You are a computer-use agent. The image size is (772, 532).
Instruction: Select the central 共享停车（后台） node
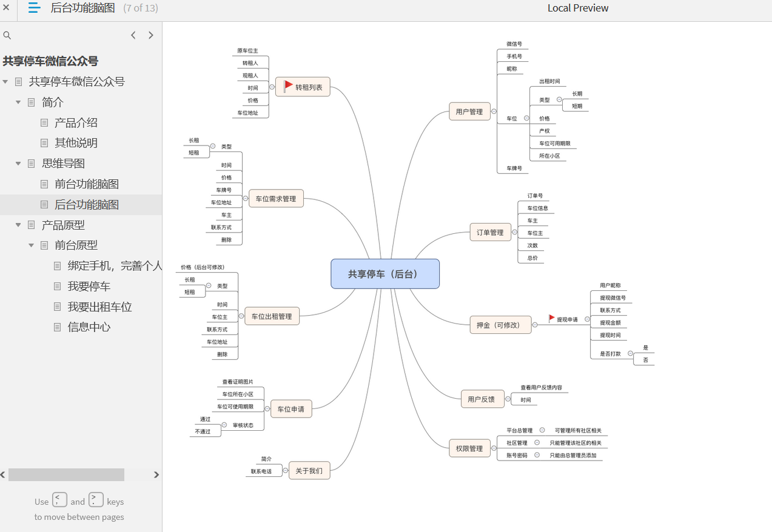pos(385,274)
